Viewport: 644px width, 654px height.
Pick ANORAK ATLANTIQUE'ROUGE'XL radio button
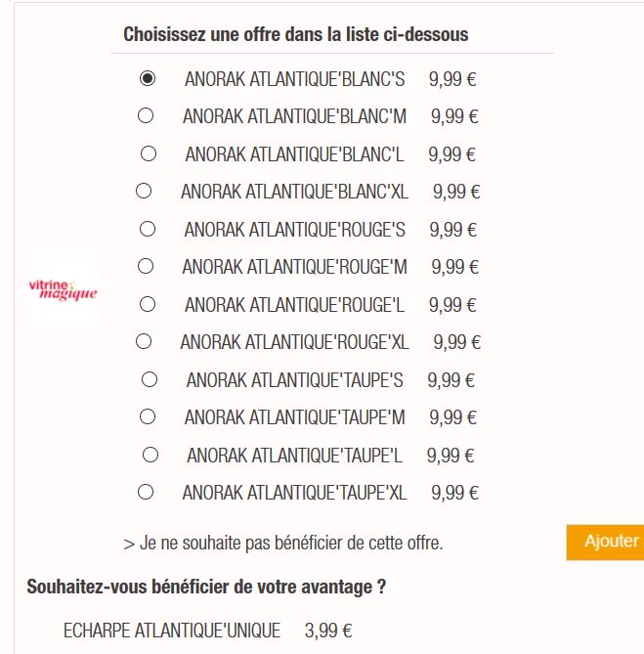tap(144, 341)
